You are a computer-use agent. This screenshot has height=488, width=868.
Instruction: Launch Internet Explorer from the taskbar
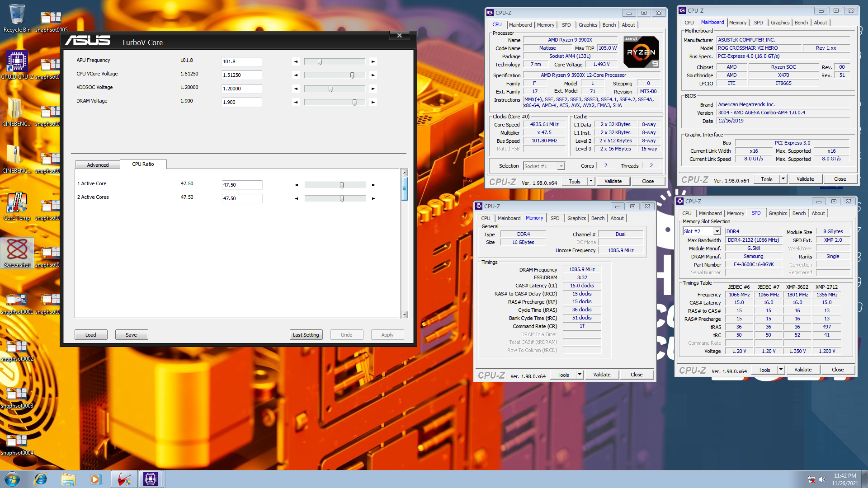[x=41, y=479]
